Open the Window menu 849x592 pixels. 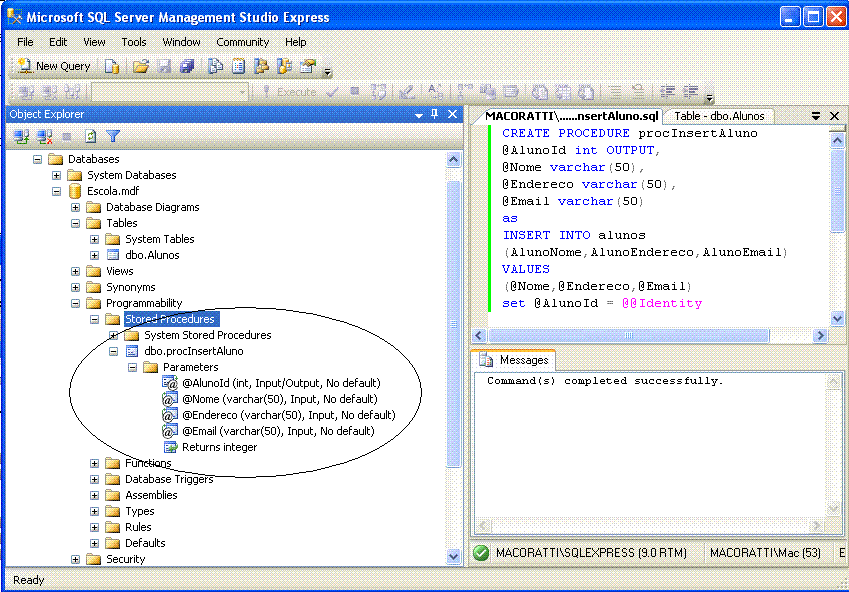pos(181,42)
